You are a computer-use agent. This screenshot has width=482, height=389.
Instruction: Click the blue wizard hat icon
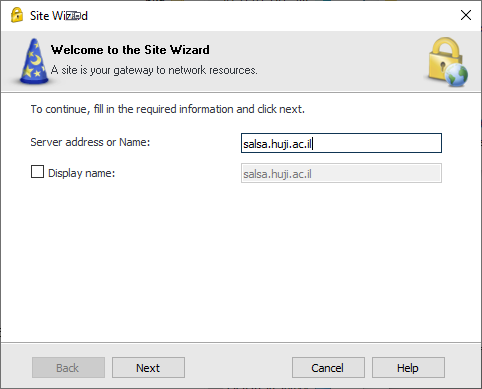[34, 61]
